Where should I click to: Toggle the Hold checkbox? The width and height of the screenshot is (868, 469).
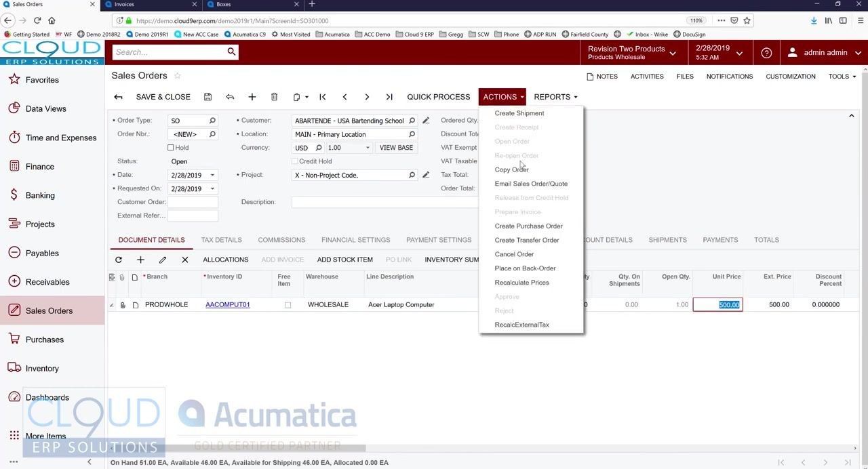coord(171,148)
